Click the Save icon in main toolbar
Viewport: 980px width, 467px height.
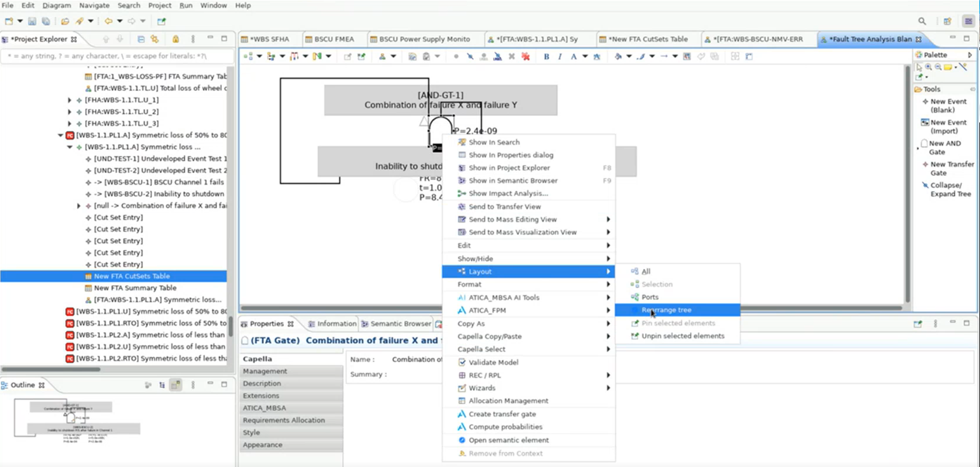[x=32, y=21]
